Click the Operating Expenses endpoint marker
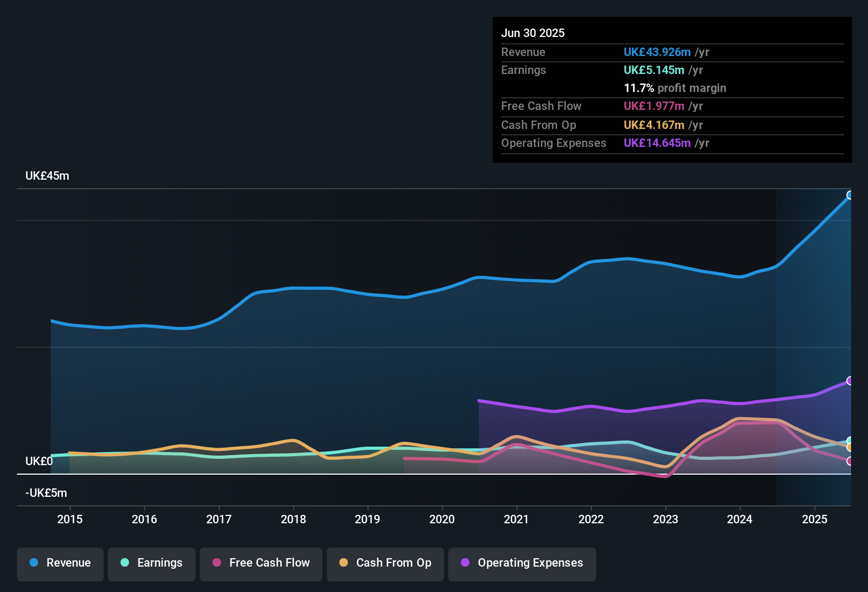This screenshot has height=592, width=868. pos(850,381)
